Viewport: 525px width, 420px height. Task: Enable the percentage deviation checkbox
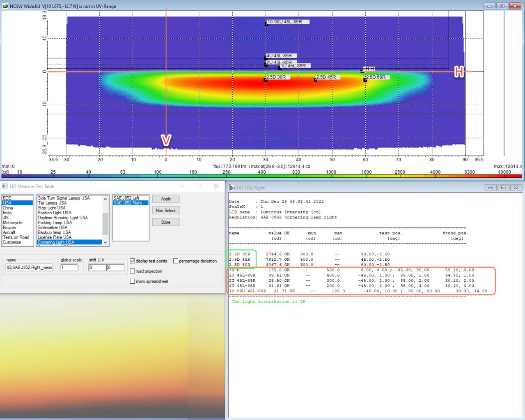(176, 261)
